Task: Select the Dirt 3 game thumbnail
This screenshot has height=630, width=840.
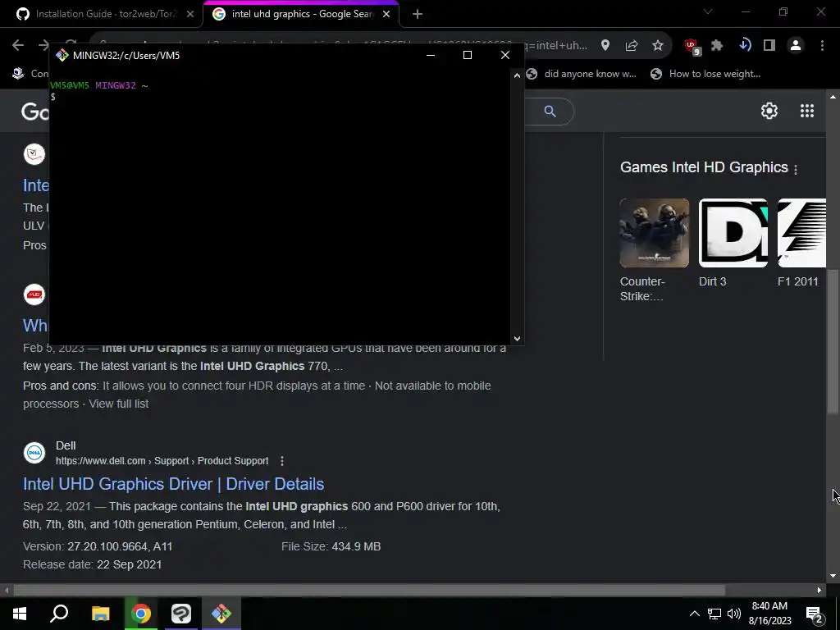Action: pos(733,233)
